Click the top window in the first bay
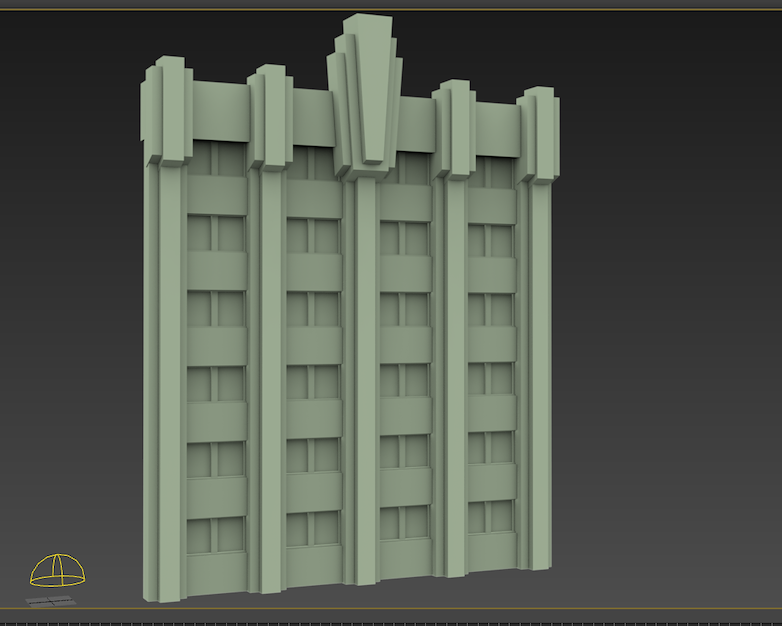The height and width of the screenshot is (626, 782). (x=215, y=160)
